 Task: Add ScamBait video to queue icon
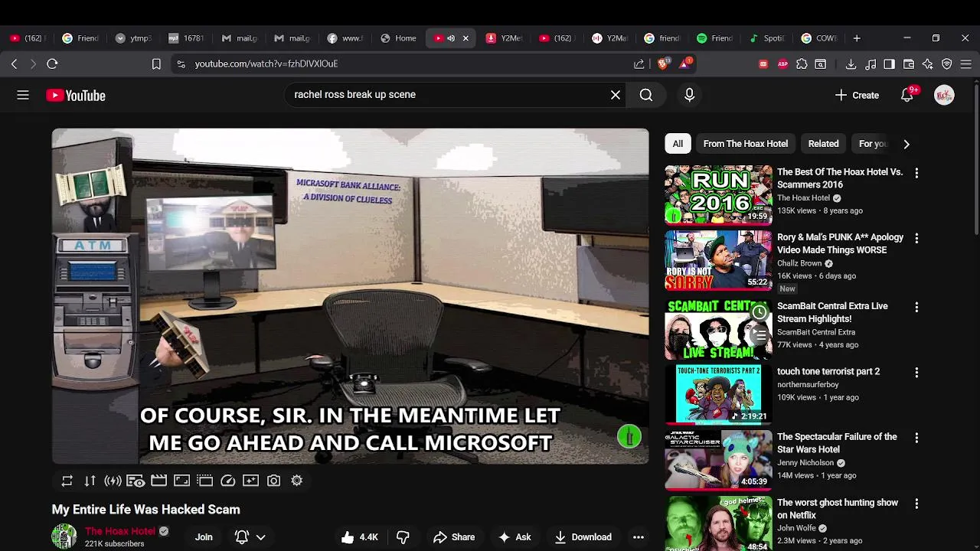pyautogui.click(x=759, y=335)
